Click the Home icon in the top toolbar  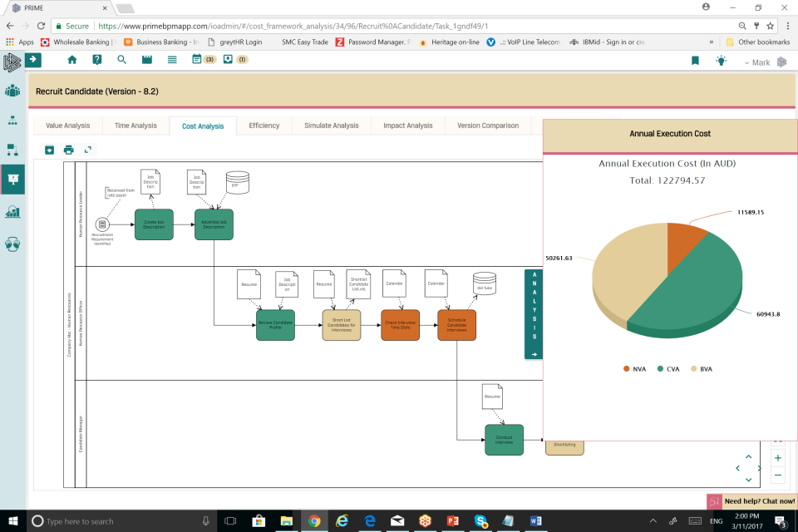72,60
